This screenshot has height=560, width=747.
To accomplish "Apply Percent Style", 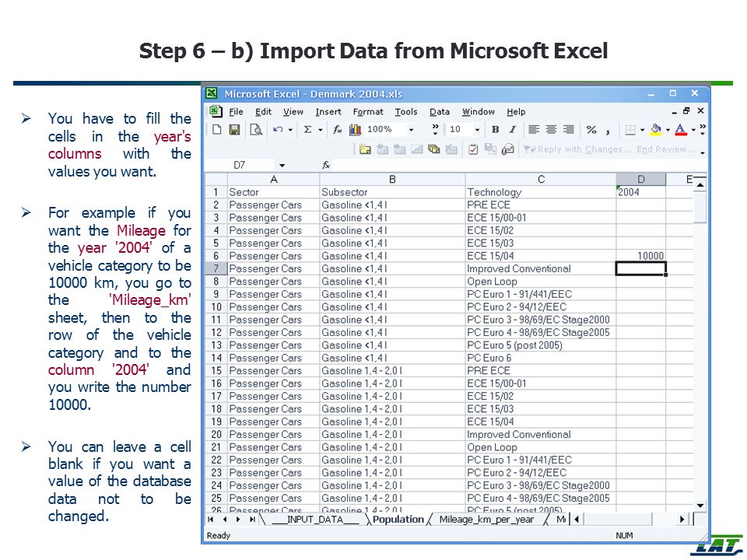I will [x=591, y=130].
